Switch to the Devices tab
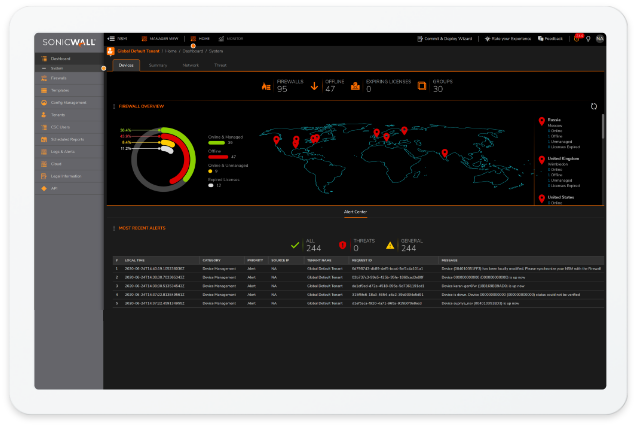This screenshot has width=637, height=427. coord(126,65)
